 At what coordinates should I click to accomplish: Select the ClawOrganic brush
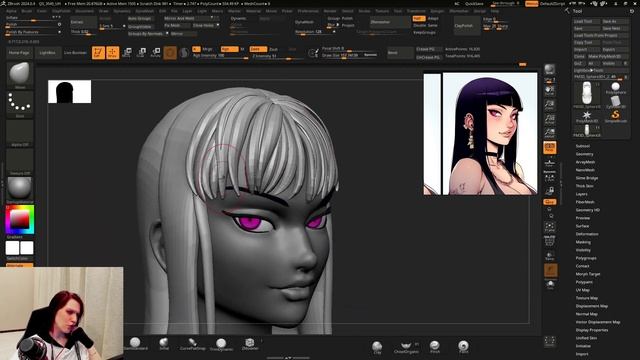click(x=406, y=347)
